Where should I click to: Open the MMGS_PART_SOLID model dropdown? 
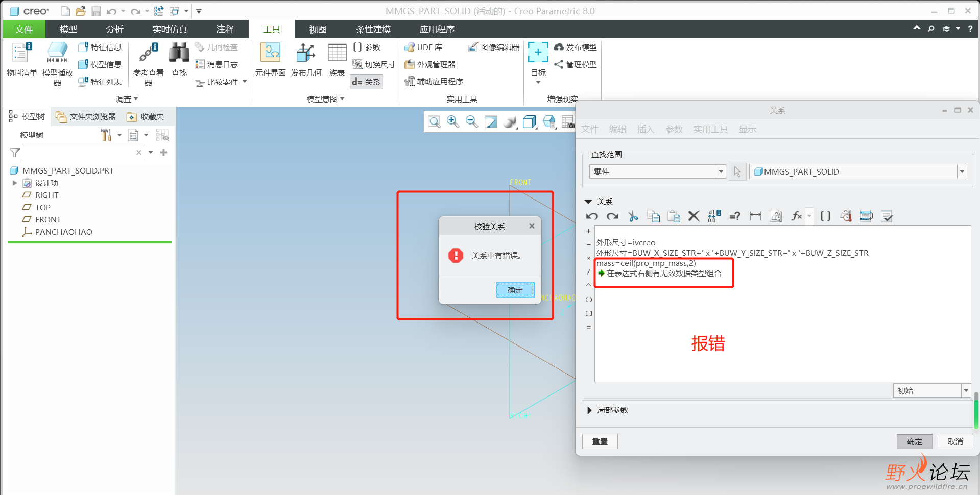962,172
